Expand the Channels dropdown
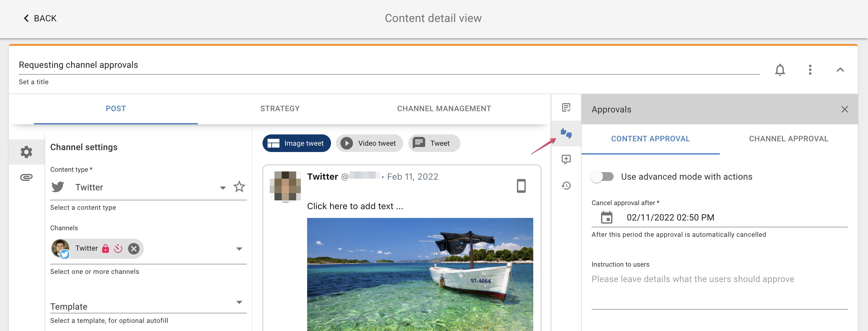This screenshot has width=868, height=331. click(x=239, y=248)
